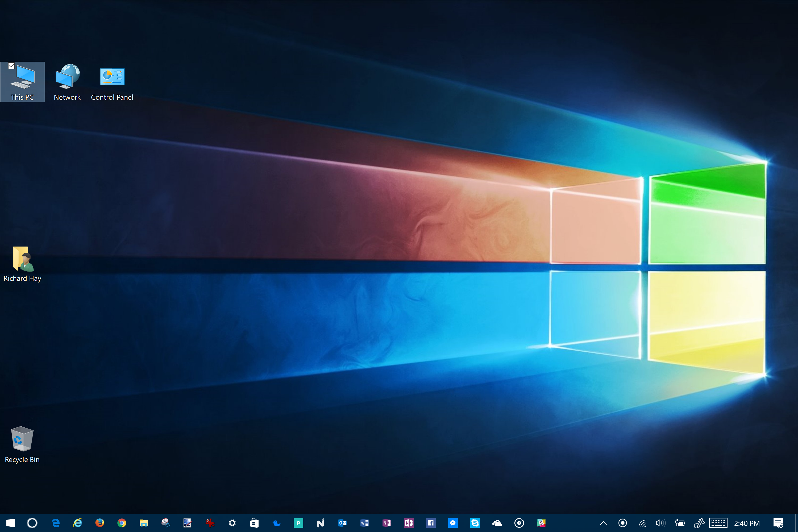Open Outlook from the taskbar

(342, 523)
